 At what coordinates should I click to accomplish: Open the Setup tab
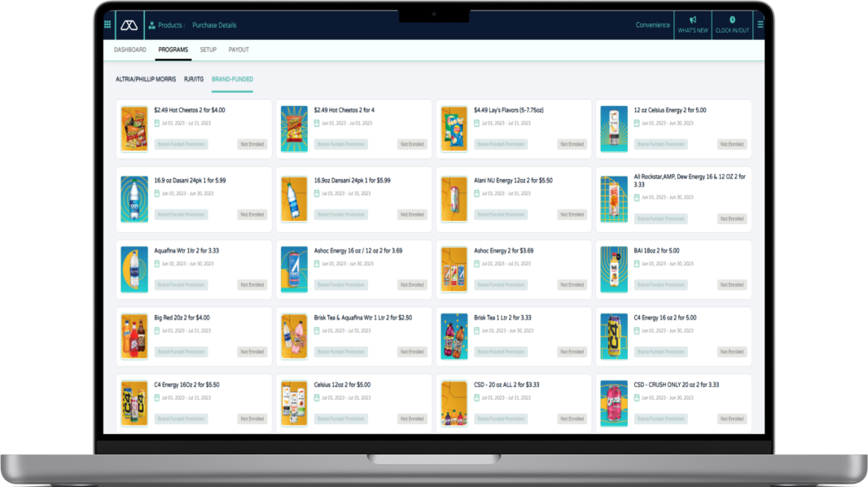tap(208, 50)
